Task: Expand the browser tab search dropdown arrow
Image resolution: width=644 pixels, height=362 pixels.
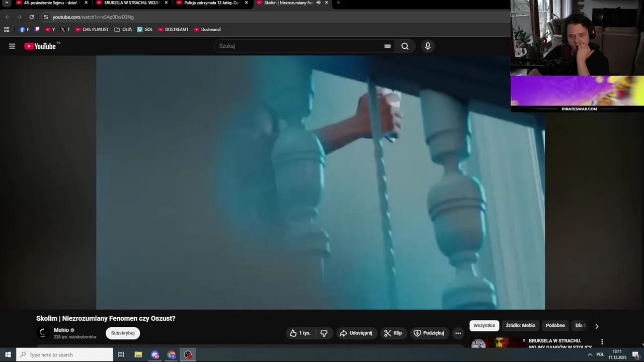Action: [x=7, y=3]
